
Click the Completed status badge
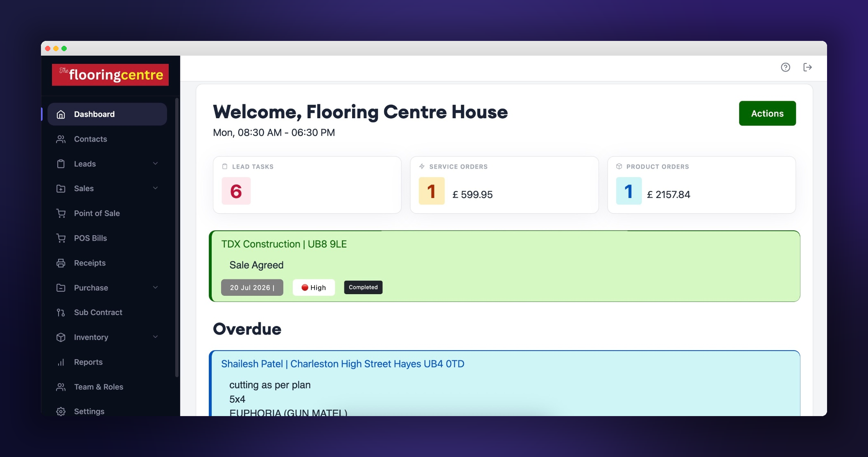tap(363, 287)
